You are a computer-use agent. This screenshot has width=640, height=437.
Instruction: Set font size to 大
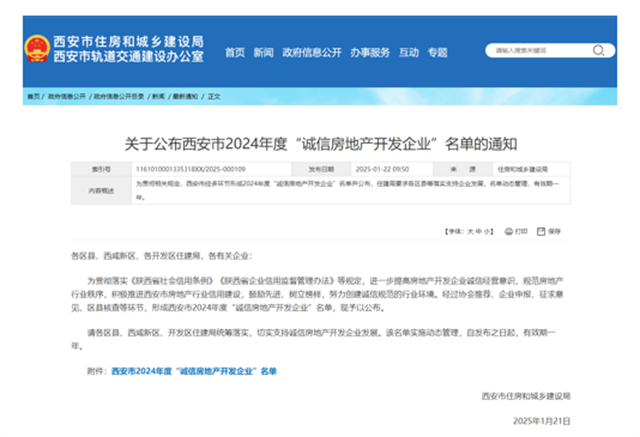[x=470, y=232]
